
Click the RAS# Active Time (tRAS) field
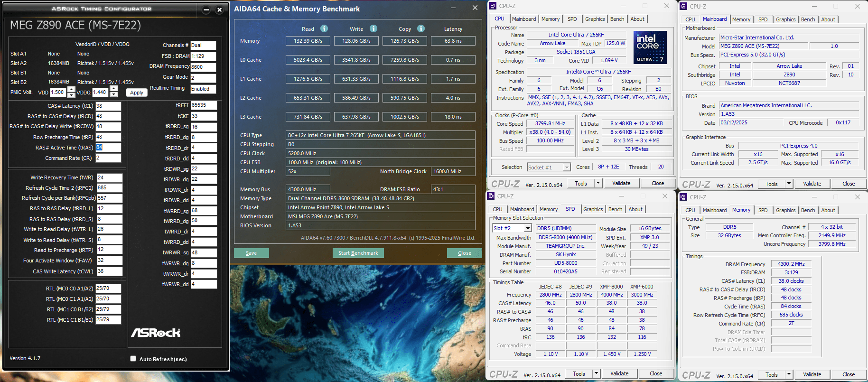point(108,148)
